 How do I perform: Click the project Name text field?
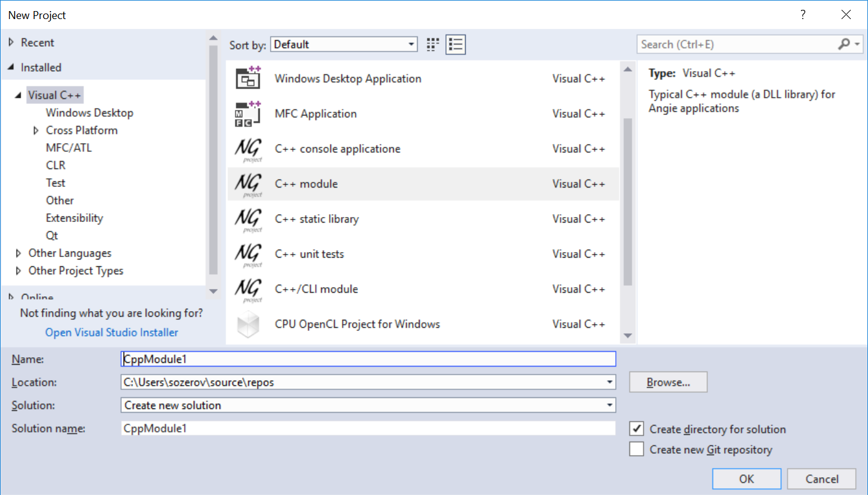coord(368,359)
